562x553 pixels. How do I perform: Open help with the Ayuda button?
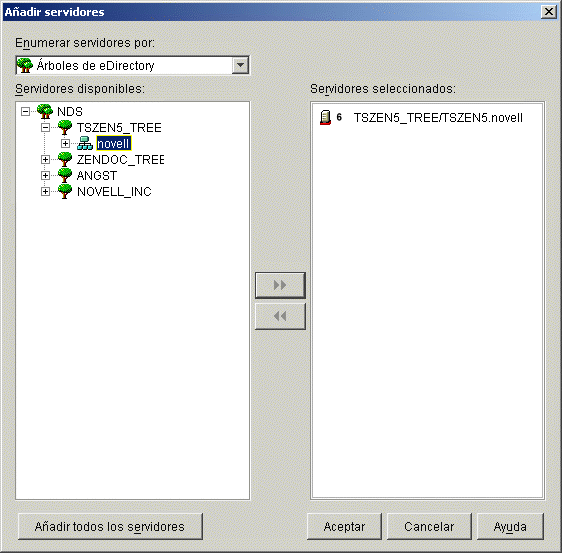tap(510, 526)
